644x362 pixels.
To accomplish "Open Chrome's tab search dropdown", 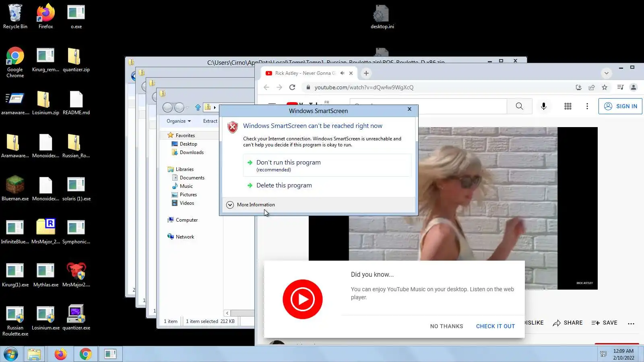I will 606,73.
